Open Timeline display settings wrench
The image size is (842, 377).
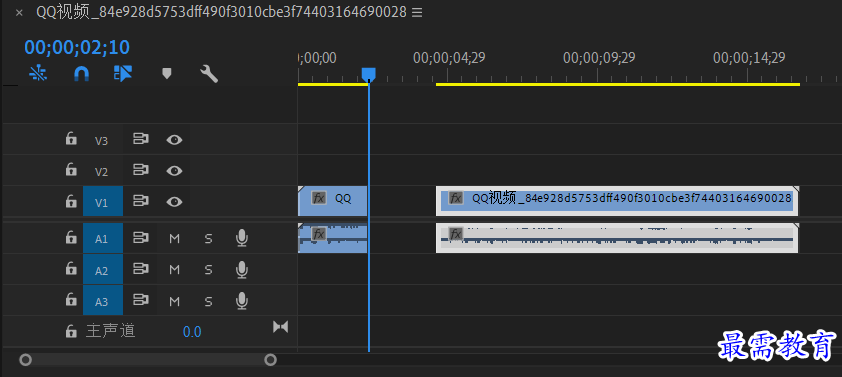pyautogui.click(x=209, y=74)
